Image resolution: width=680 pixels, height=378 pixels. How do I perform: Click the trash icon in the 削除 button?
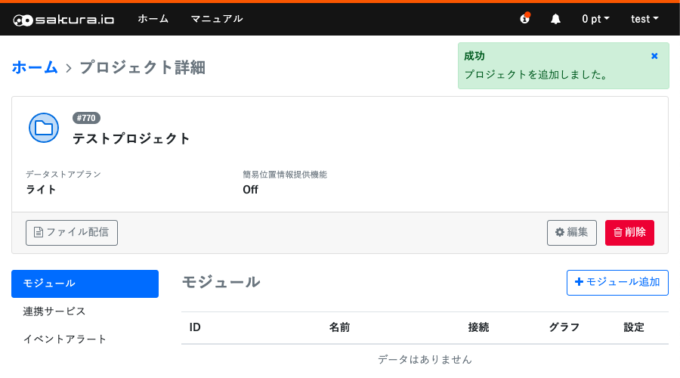618,233
